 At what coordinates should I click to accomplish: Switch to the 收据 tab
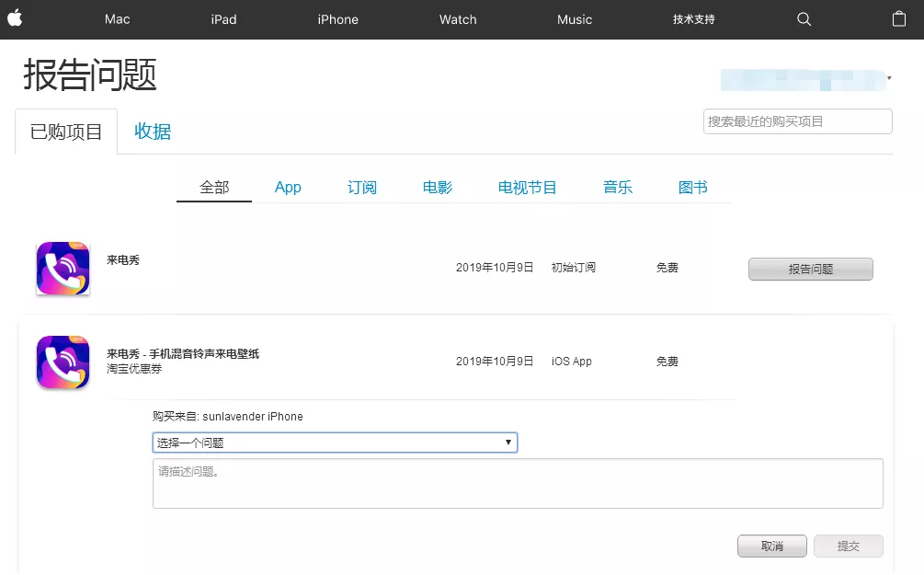(x=153, y=131)
